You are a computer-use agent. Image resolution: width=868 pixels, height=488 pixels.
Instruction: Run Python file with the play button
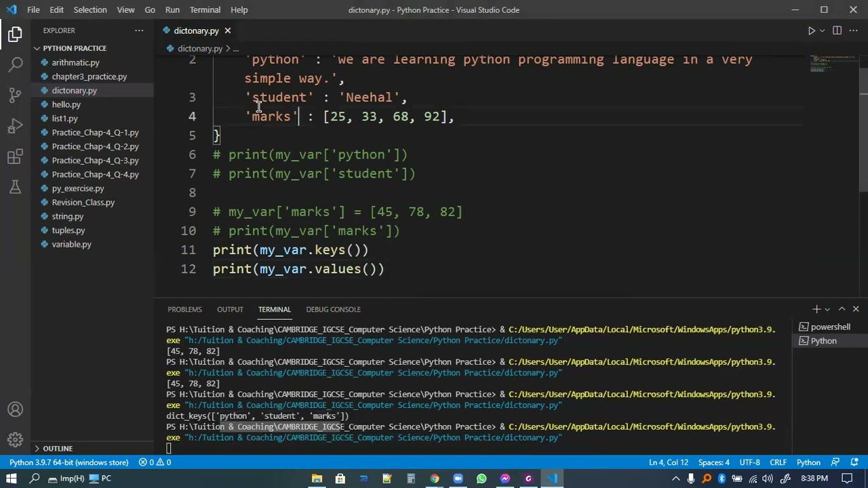[x=811, y=30]
